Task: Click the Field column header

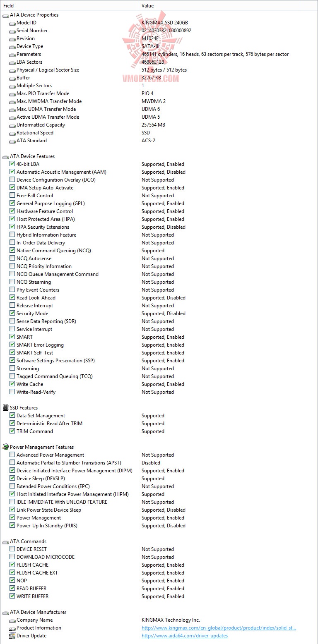Action: click(70, 6)
